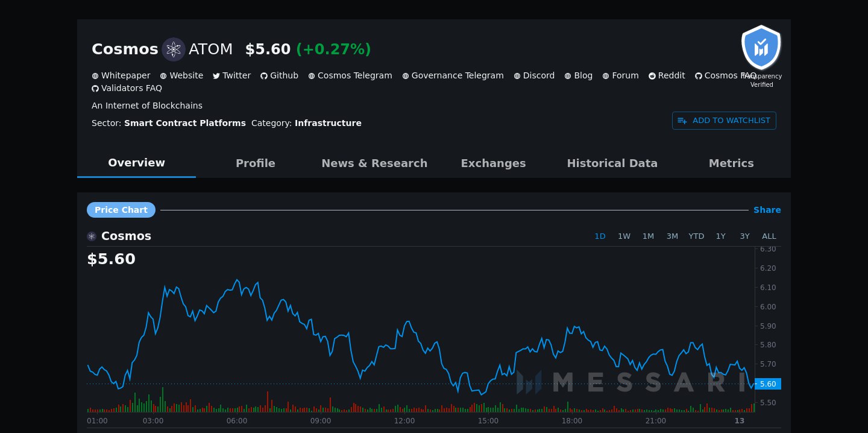Click the globe icon beside Blog

[x=568, y=76]
